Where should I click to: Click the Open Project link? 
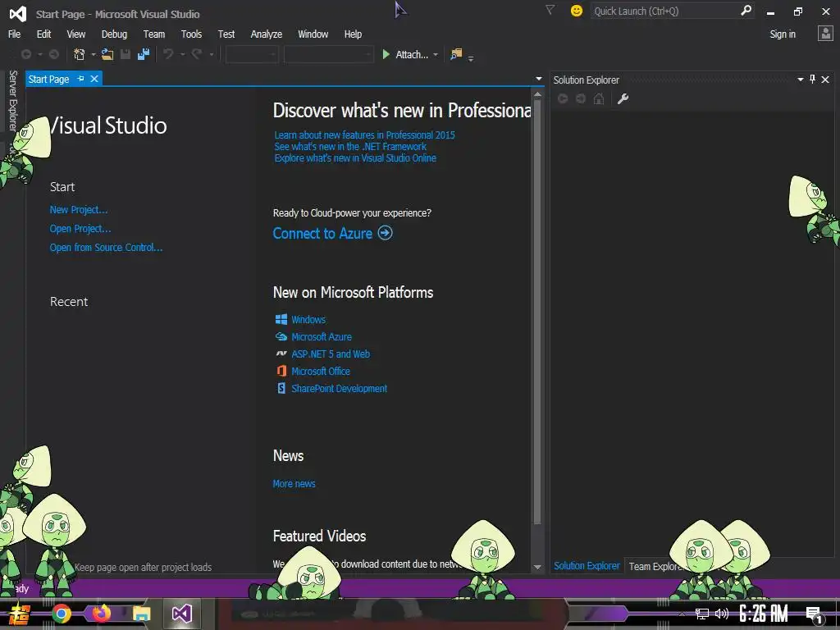click(80, 228)
